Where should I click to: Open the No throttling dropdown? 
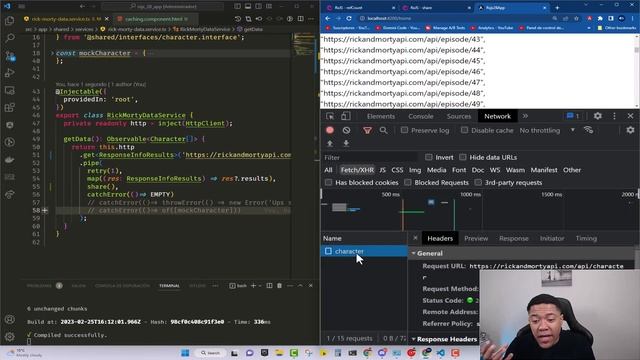(547, 130)
